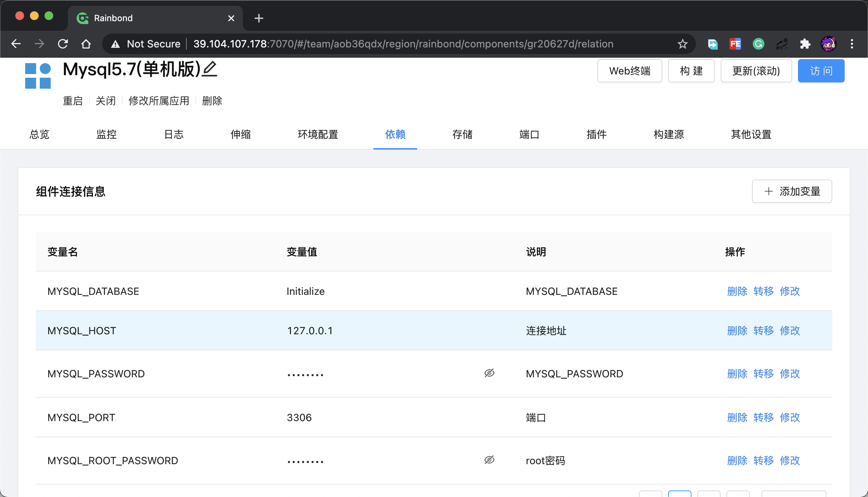Open the translation extension showing en/英

pyautogui.click(x=782, y=44)
